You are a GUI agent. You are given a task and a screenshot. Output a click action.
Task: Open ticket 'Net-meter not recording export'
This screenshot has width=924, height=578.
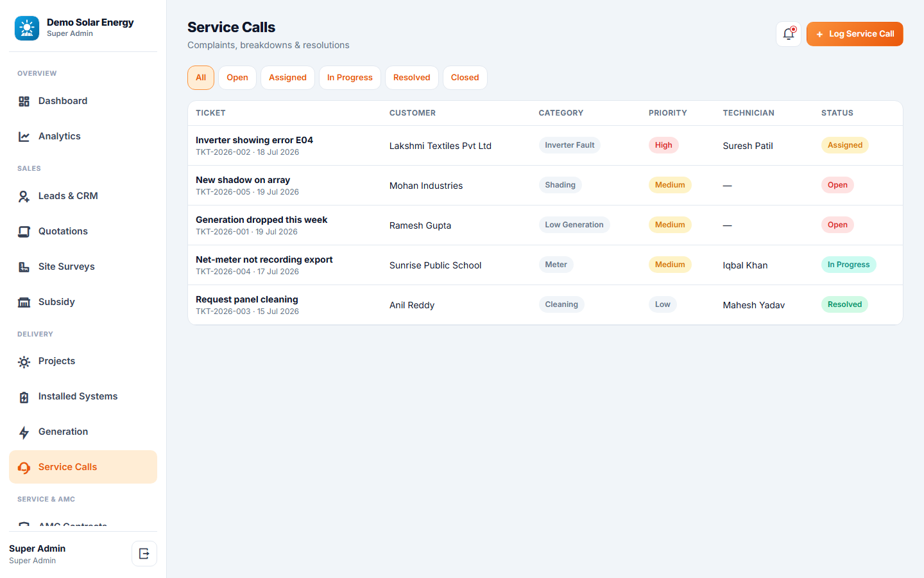click(x=264, y=259)
